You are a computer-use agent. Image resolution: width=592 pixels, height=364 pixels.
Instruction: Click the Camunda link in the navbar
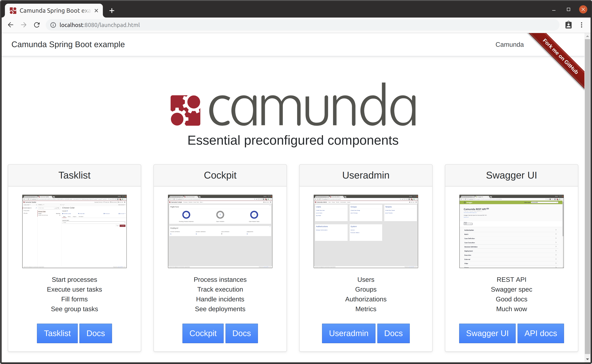click(x=509, y=44)
